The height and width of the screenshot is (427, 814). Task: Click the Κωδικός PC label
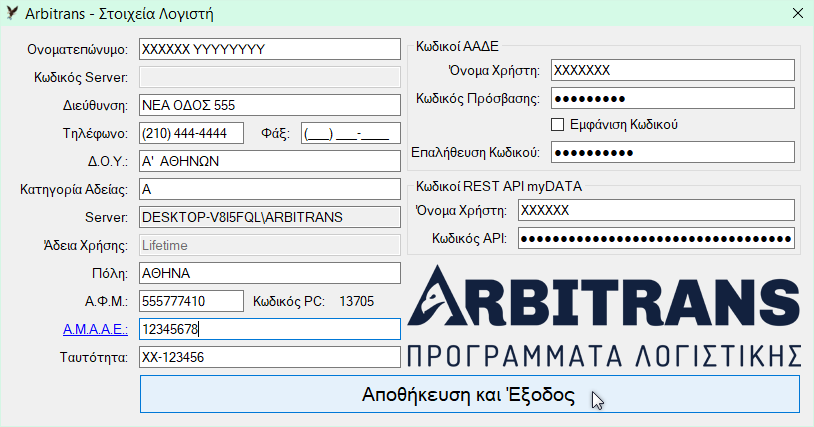coord(289,301)
